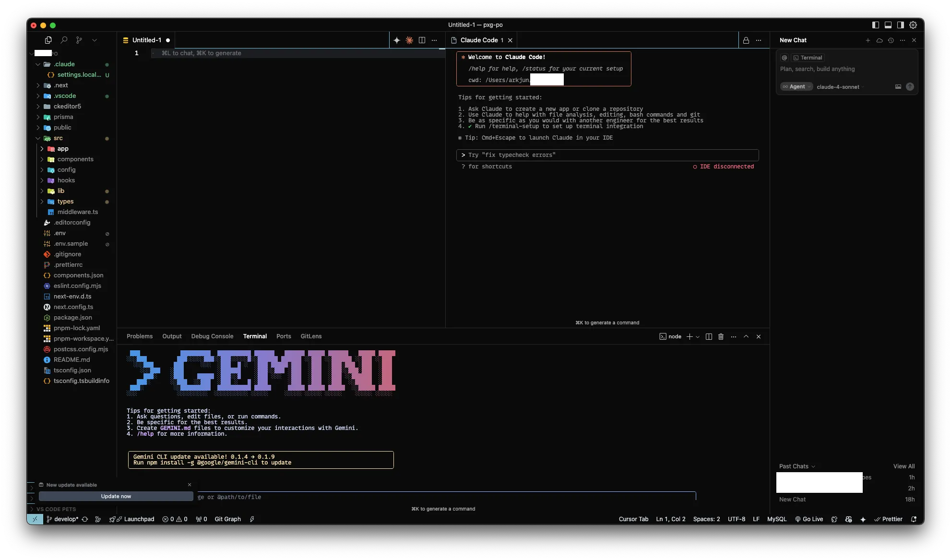The height and width of the screenshot is (560, 951).
Task: Open the Source Control branch icon in sidebar
Action: (x=79, y=40)
